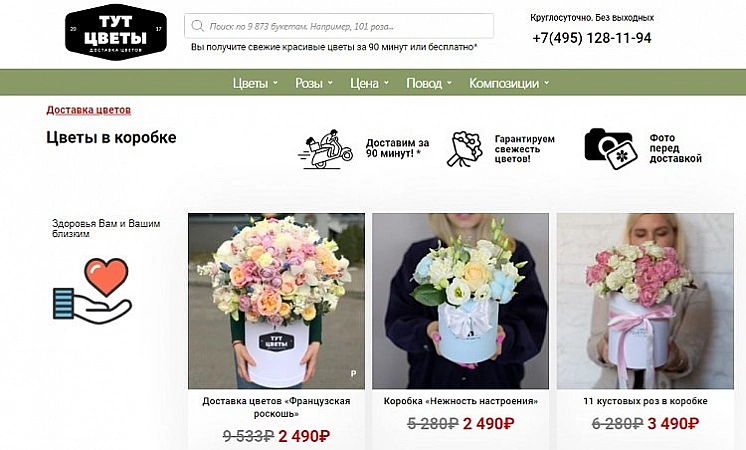Click the phone number +7(495) 128-11-94
Image resolution: width=746 pixels, height=450 pixels.
tap(592, 38)
